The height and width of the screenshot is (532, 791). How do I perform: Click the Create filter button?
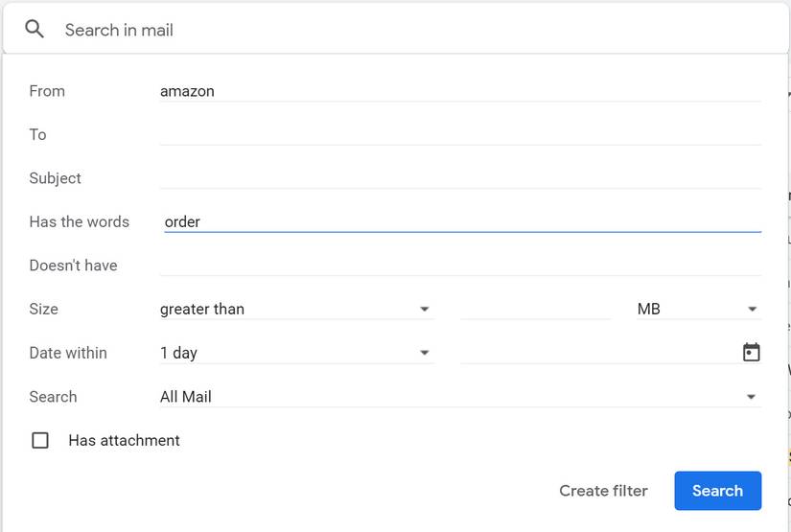click(603, 491)
